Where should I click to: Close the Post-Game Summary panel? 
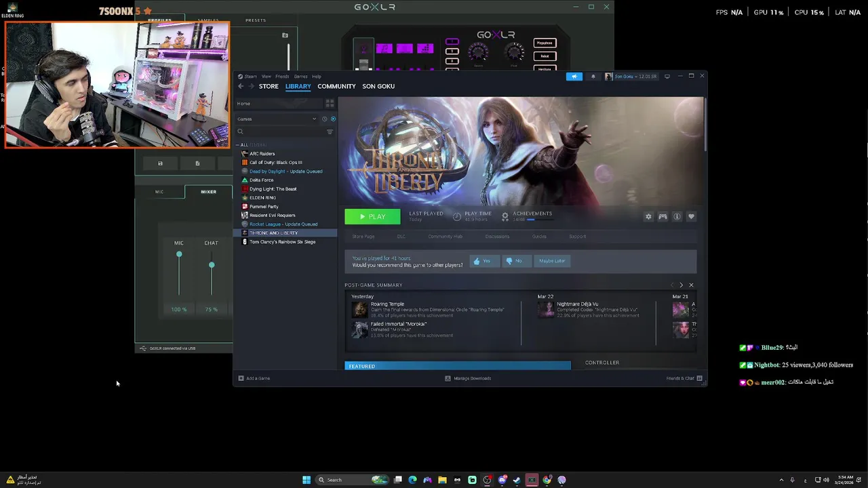click(x=691, y=285)
